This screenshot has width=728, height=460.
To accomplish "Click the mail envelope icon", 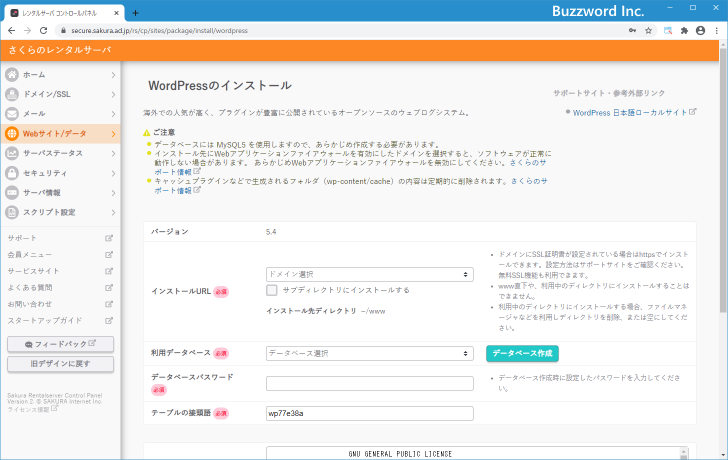I will pyautogui.click(x=12, y=114).
